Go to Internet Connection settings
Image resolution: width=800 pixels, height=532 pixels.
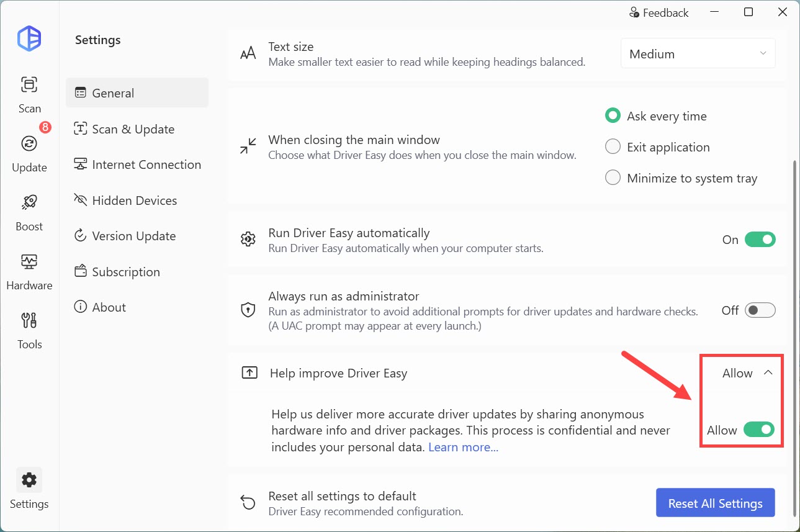click(137, 165)
